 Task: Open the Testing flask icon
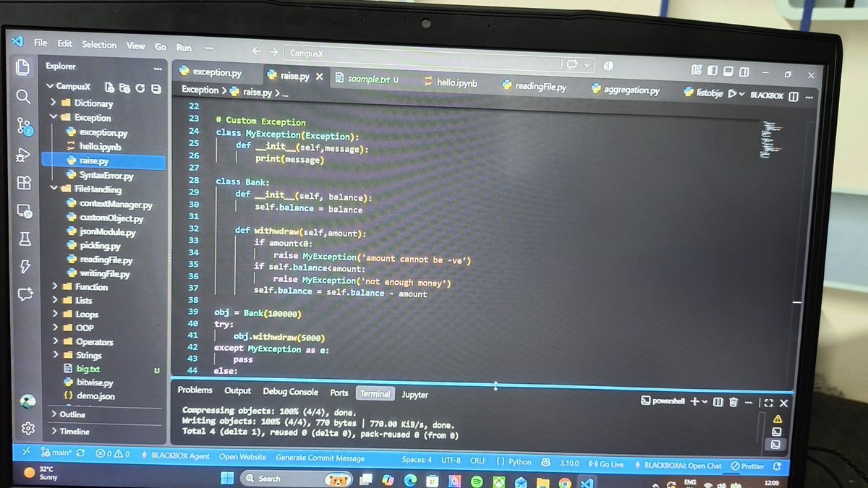click(25, 239)
